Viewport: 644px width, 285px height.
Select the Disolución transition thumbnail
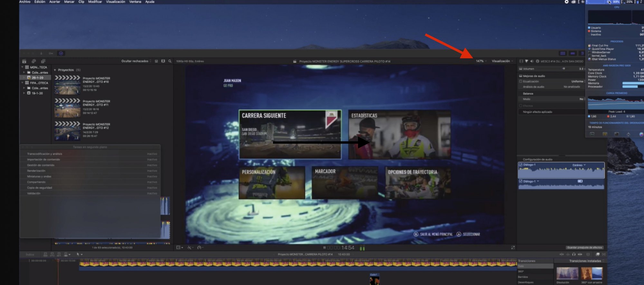[x=567, y=273]
